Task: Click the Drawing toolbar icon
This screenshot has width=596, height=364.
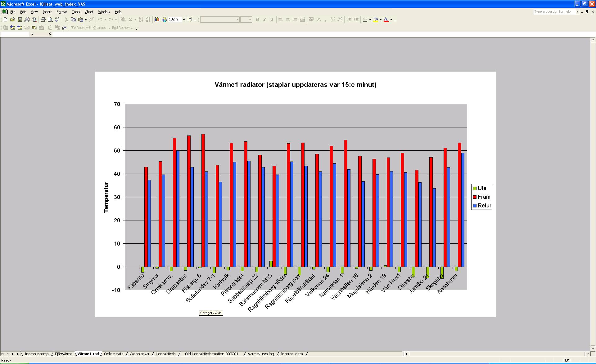Action: tap(164, 20)
